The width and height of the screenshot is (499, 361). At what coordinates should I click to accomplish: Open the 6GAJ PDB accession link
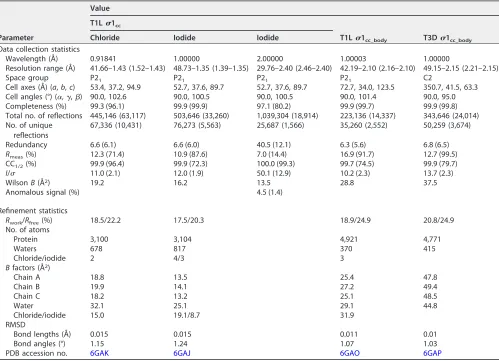click(x=182, y=353)
